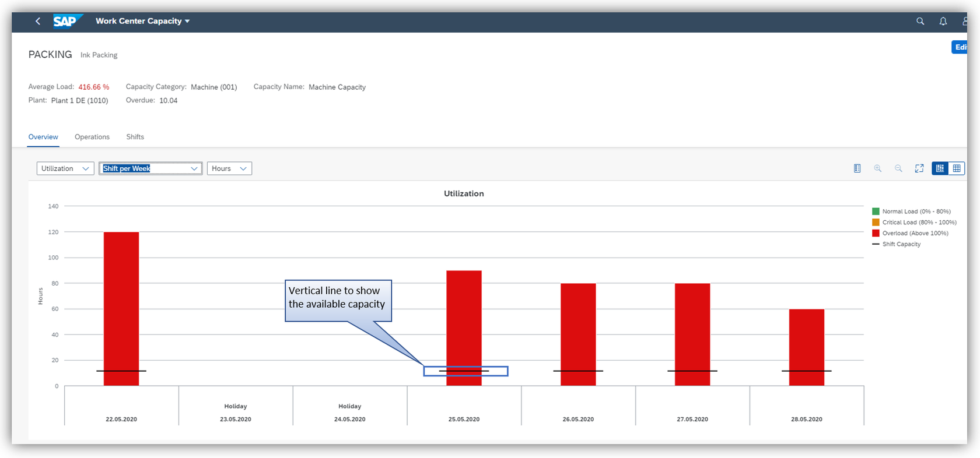This screenshot has height=458, width=980.
Task: Click the Ink Packing subtitle
Action: pos(99,55)
